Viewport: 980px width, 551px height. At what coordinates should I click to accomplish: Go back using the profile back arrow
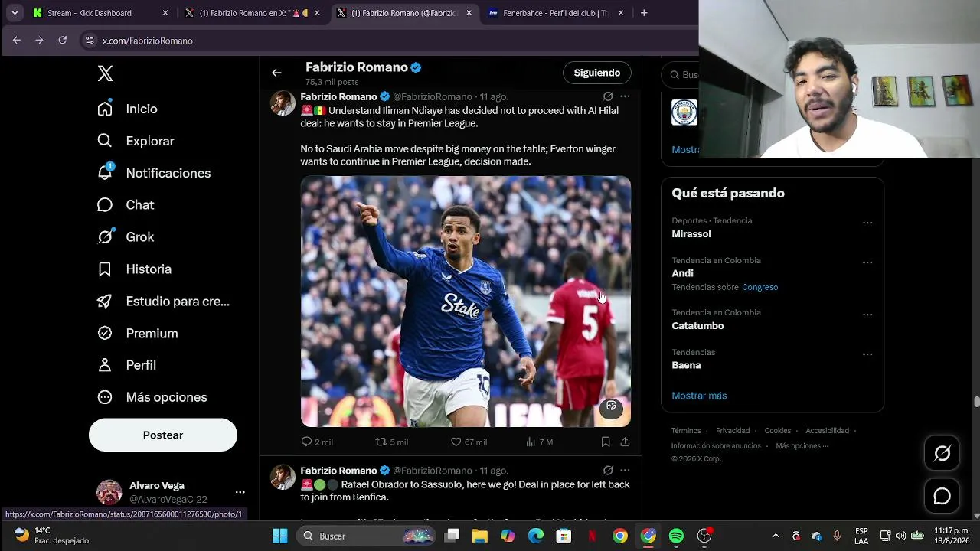[x=276, y=73]
